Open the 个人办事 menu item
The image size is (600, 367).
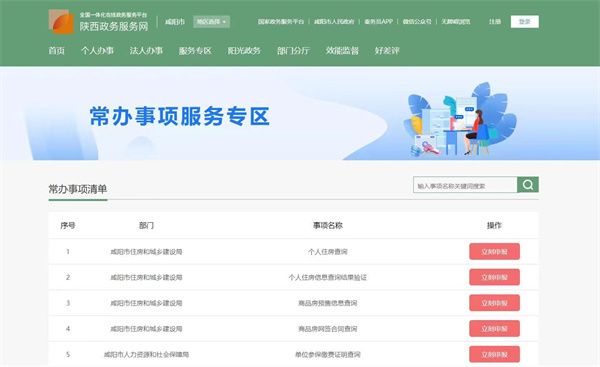click(x=97, y=51)
